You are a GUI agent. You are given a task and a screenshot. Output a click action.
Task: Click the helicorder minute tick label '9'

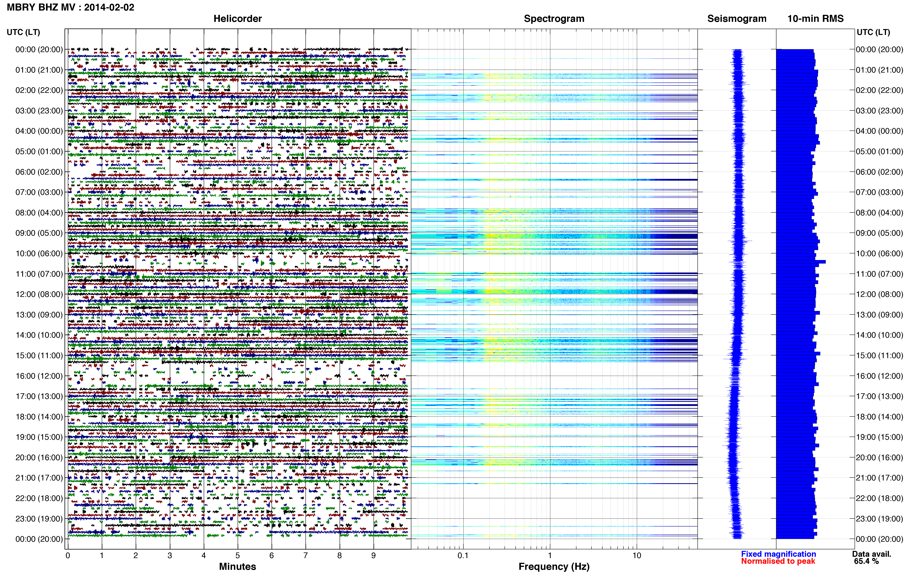tap(373, 555)
